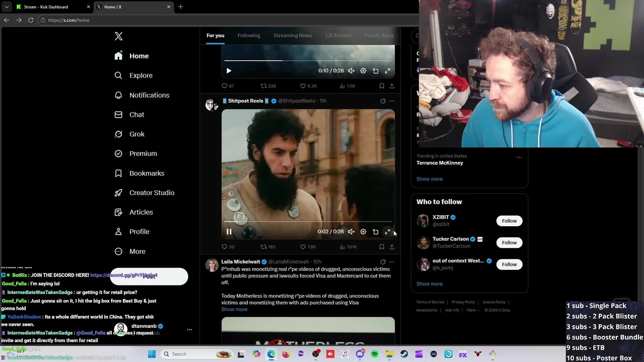Reply to top post with 87 replies
644x362 pixels.
(x=228, y=86)
